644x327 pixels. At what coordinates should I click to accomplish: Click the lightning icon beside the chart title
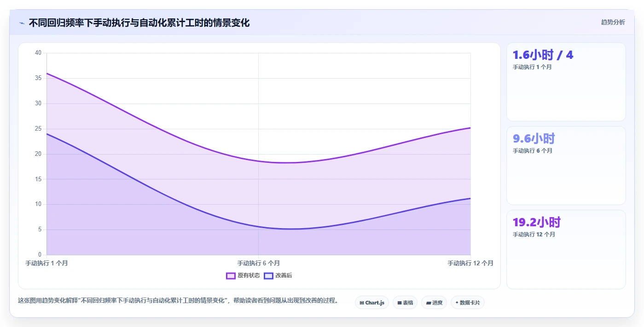(22, 23)
